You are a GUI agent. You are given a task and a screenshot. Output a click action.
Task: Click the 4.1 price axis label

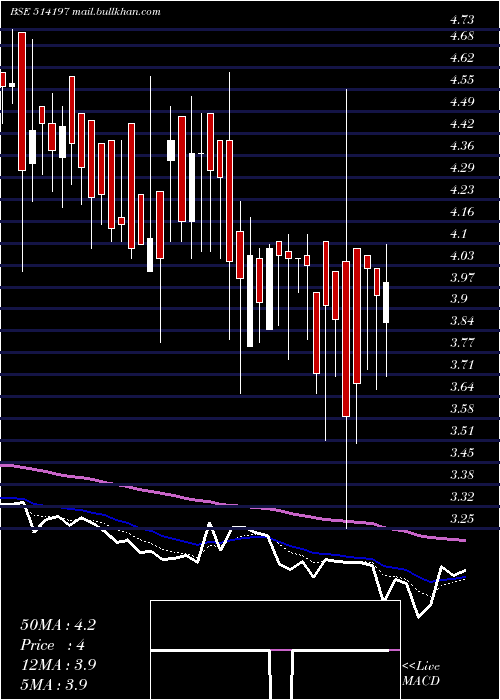tap(458, 233)
